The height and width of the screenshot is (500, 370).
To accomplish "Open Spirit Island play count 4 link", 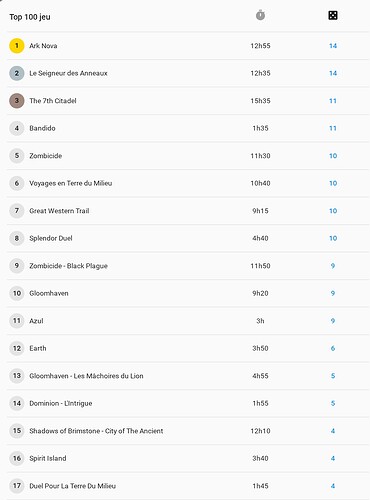I will [333, 458].
